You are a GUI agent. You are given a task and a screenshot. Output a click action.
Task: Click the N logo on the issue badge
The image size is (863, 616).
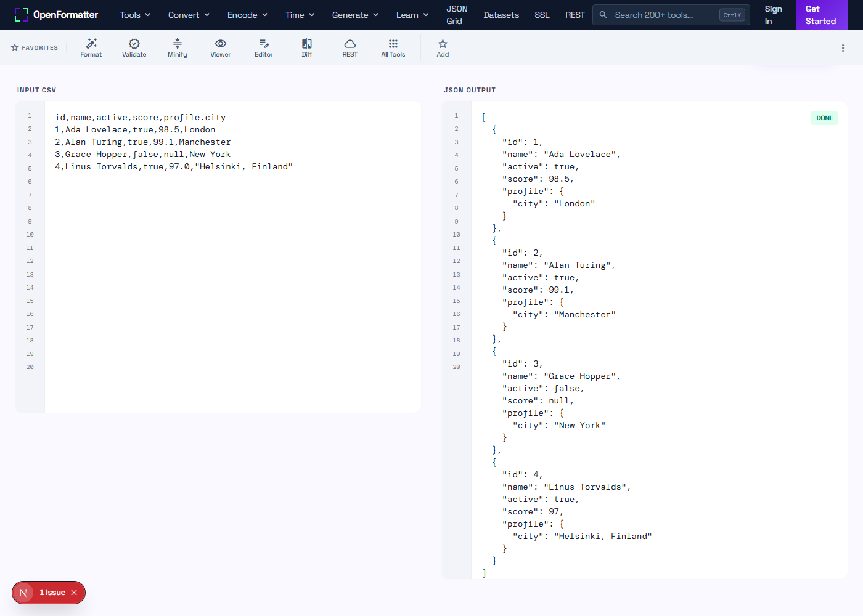(x=23, y=593)
